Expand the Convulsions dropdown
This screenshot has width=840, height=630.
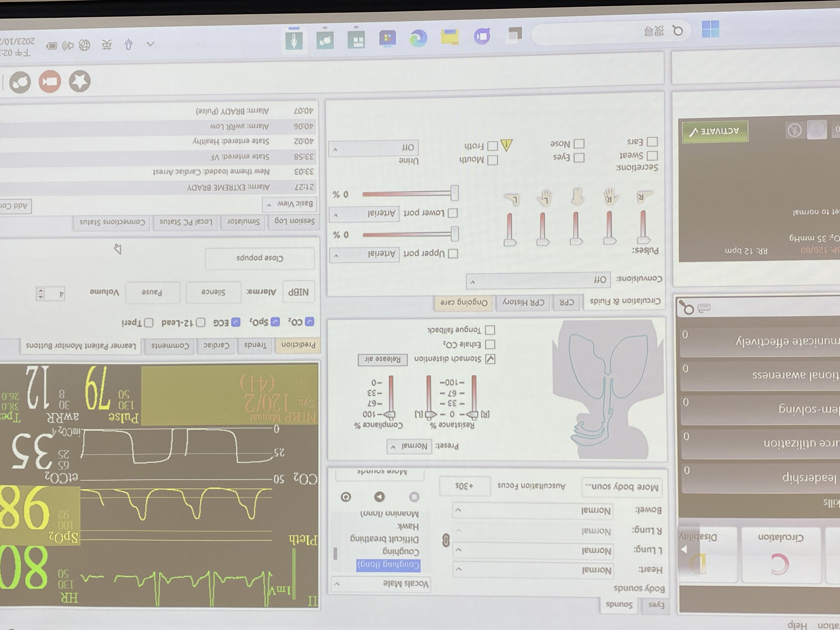[x=539, y=280]
